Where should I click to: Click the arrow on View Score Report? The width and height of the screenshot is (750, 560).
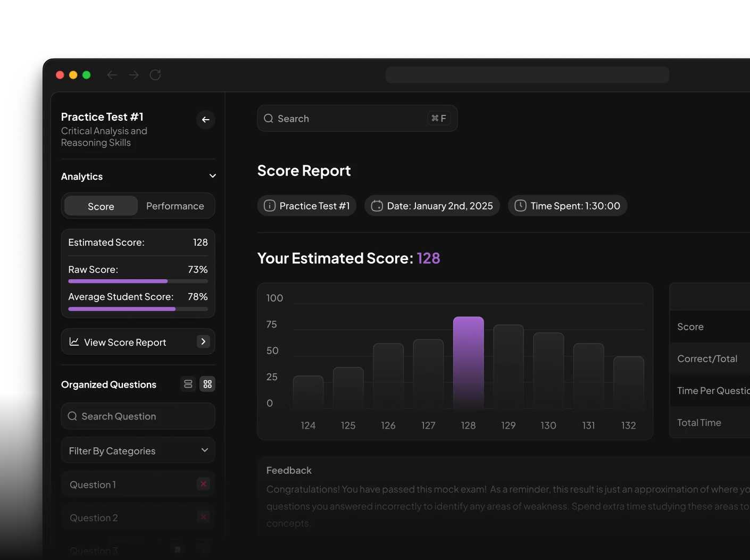203,341
